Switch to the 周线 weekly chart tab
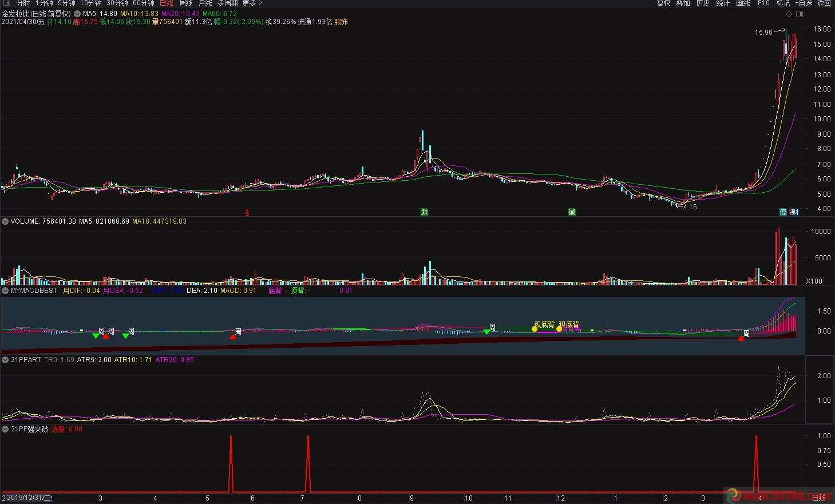The image size is (835, 504). tap(185, 3)
